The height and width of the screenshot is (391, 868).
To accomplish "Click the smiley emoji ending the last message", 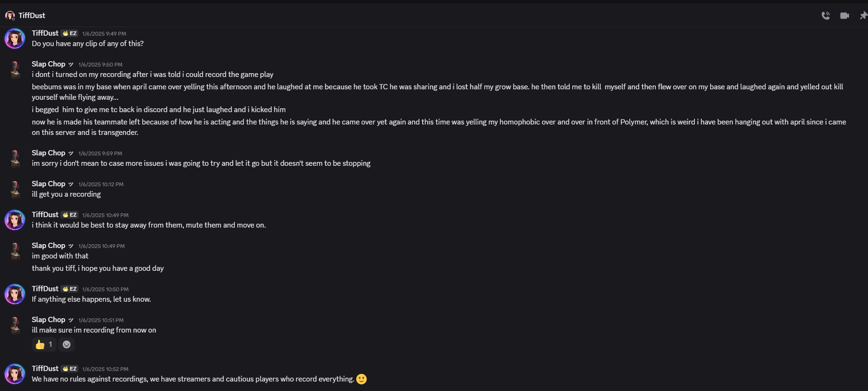I will click(x=361, y=379).
